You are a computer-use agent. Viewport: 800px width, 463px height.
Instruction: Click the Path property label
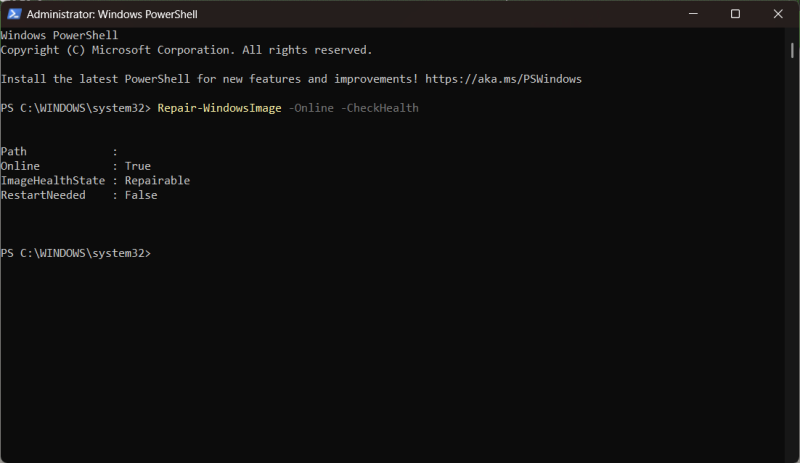click(x=14, y=152)
